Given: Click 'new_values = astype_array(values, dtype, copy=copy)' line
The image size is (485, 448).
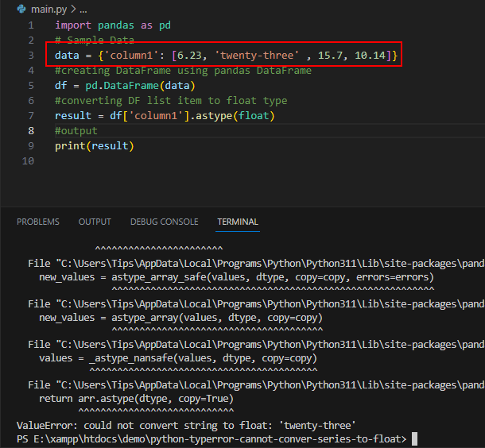Looking at the screenshot, I should (180, 318).
